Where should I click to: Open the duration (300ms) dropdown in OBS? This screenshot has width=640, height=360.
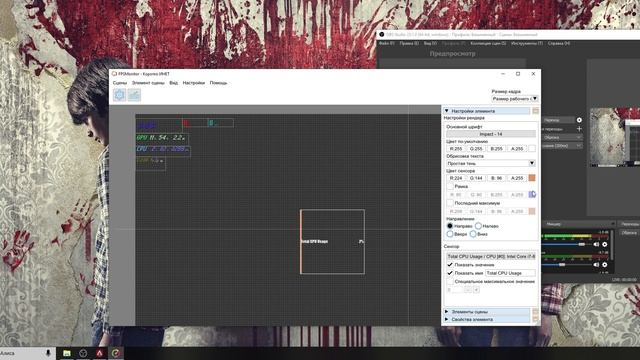[561, 146]
